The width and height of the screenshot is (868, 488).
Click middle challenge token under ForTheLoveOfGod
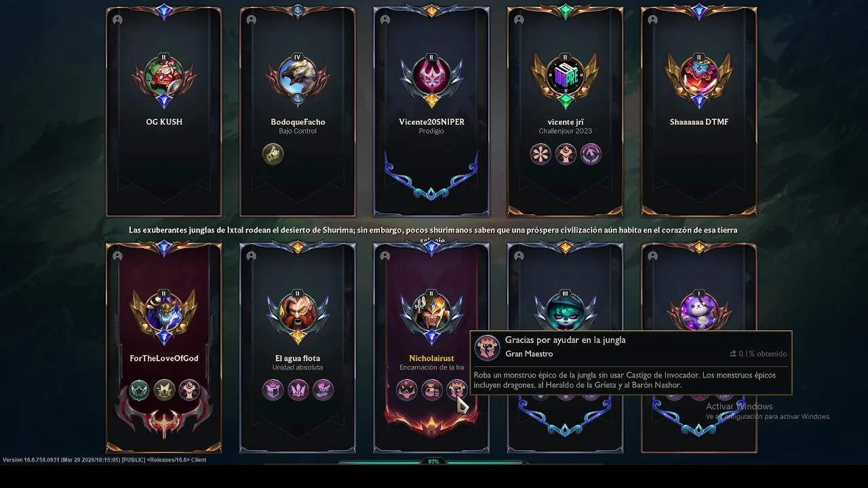click(x=164, y=390)
